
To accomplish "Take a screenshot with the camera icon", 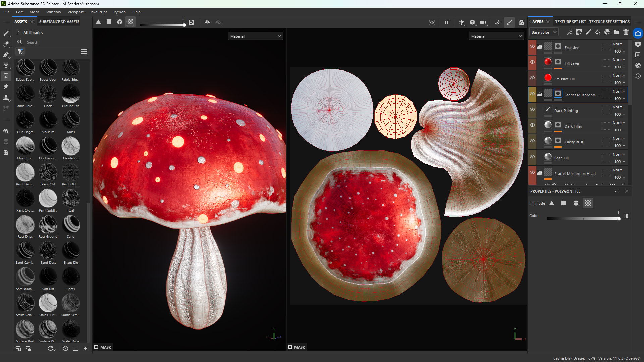I will pyautogui.click(x=522, y=22).
